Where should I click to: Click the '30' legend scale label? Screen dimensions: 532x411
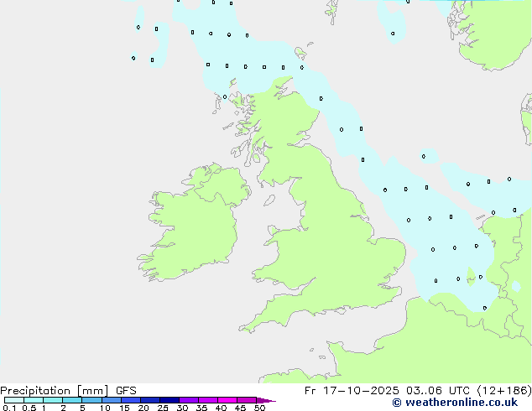(x=182, y=408)
